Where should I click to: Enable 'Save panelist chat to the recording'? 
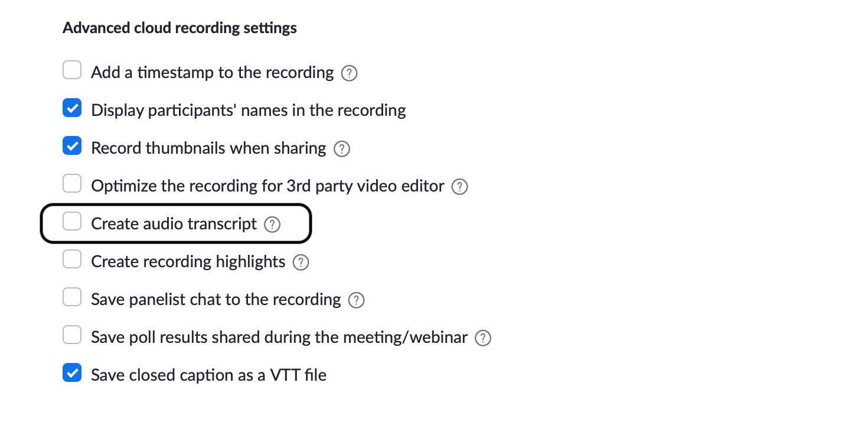(x=71, y=297)
